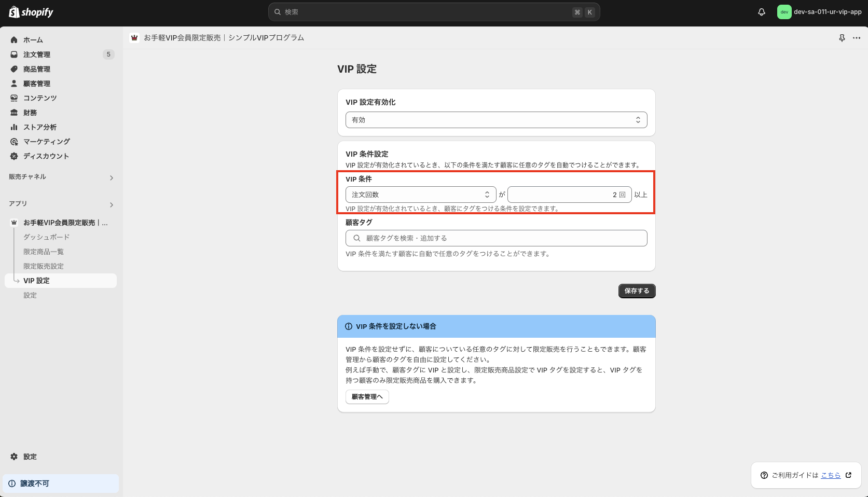
Task: Click the 顧客タグを検索・追加する field
Action: (496, 238)
